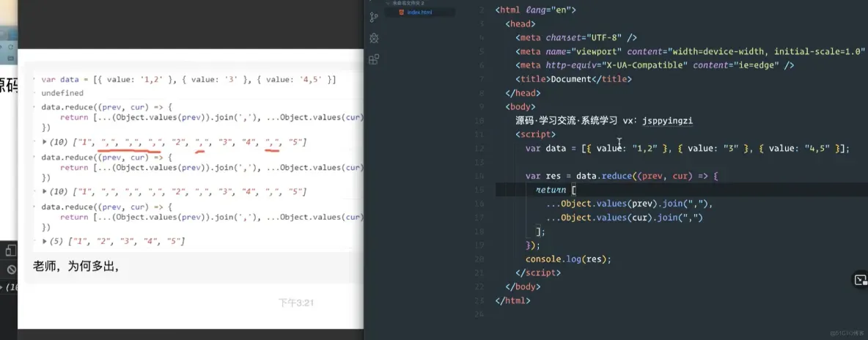Click the message text 老师，为何多出,

pyautogui.click(x=76, y=266)
